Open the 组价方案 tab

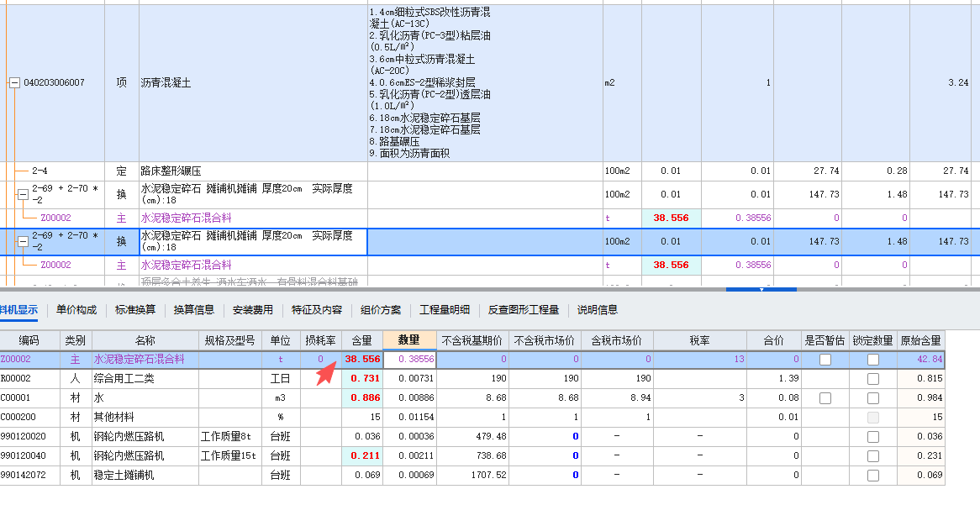[x=381, y=310]
